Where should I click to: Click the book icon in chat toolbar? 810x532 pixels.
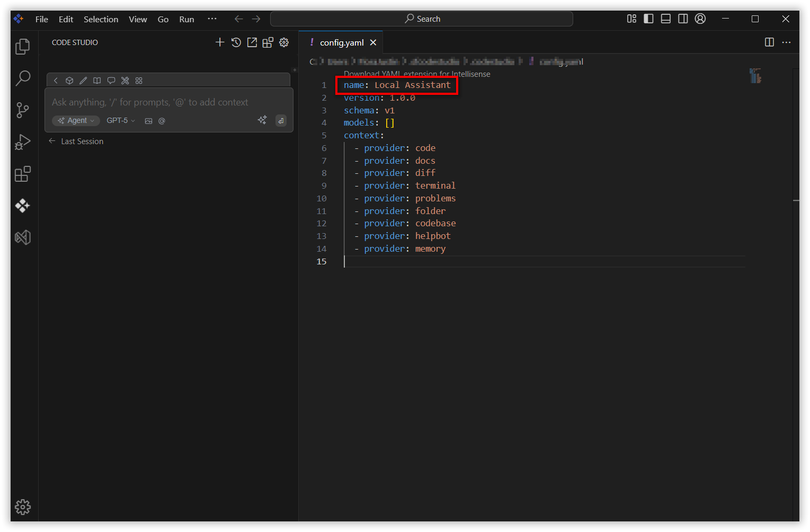coord(97,81)
